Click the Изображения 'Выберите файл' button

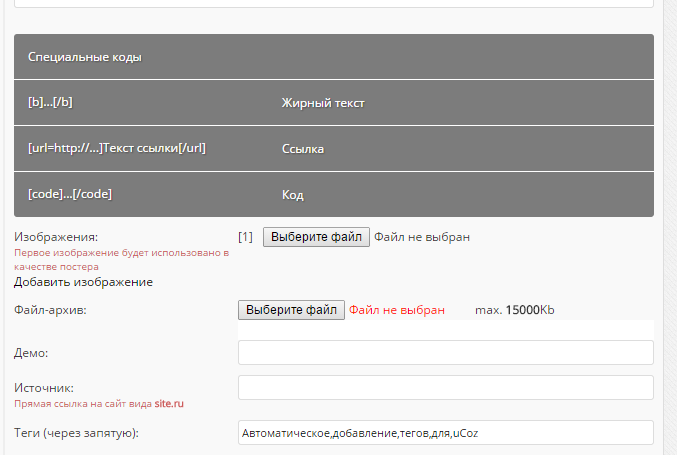click(x=316, y=237)
